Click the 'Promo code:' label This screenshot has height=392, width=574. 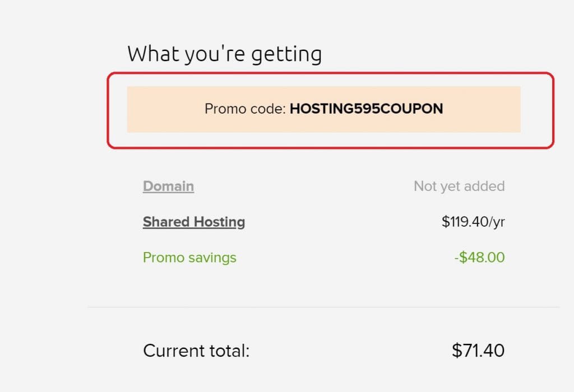[x=245, y=109]
